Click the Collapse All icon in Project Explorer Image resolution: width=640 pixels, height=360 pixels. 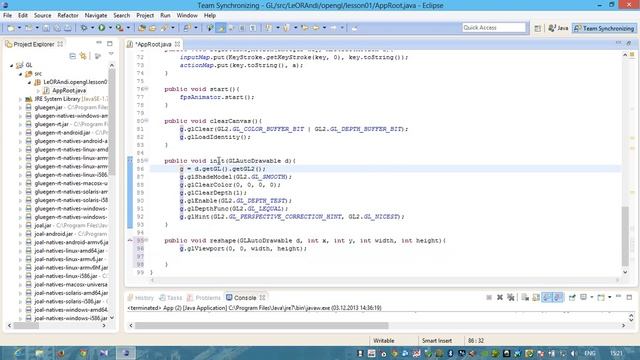73,56
